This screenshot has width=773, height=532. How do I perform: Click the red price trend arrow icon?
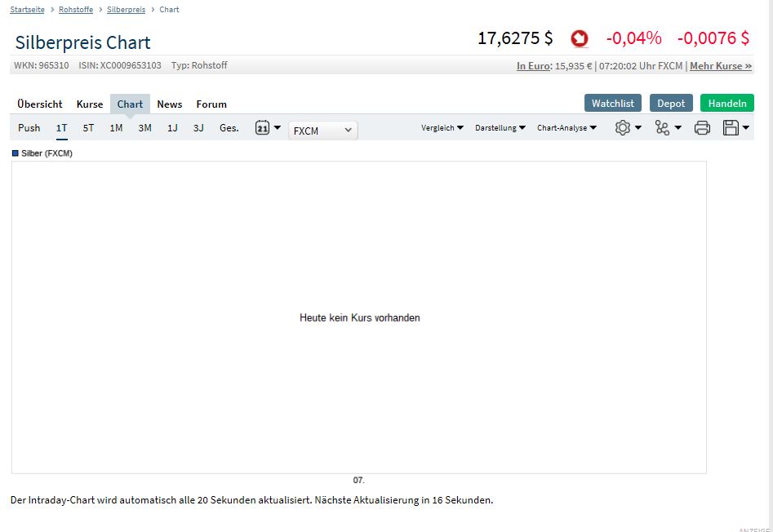click(x=580, y=38)
